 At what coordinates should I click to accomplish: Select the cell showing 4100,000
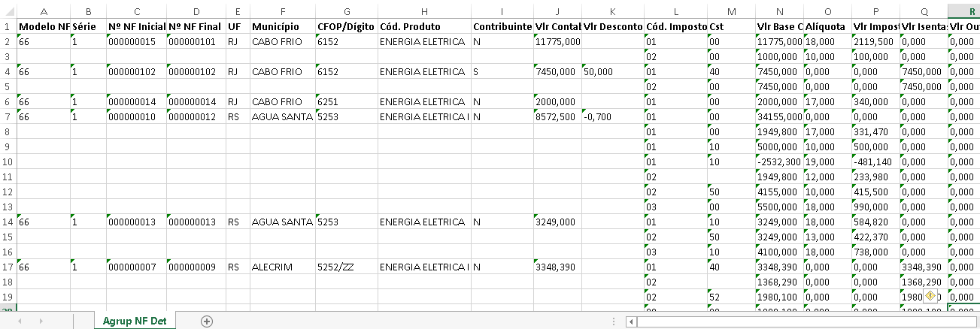779,252
